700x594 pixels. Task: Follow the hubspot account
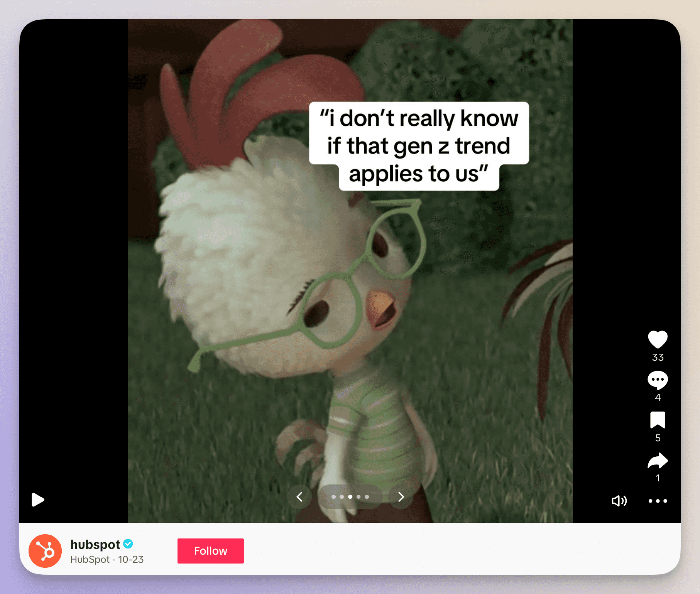pos(211,551)
